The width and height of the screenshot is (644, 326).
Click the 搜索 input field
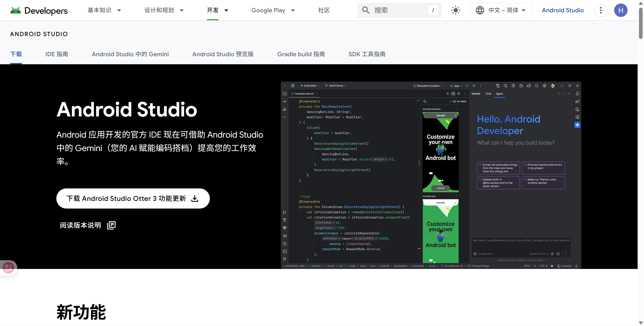(400, 10)
